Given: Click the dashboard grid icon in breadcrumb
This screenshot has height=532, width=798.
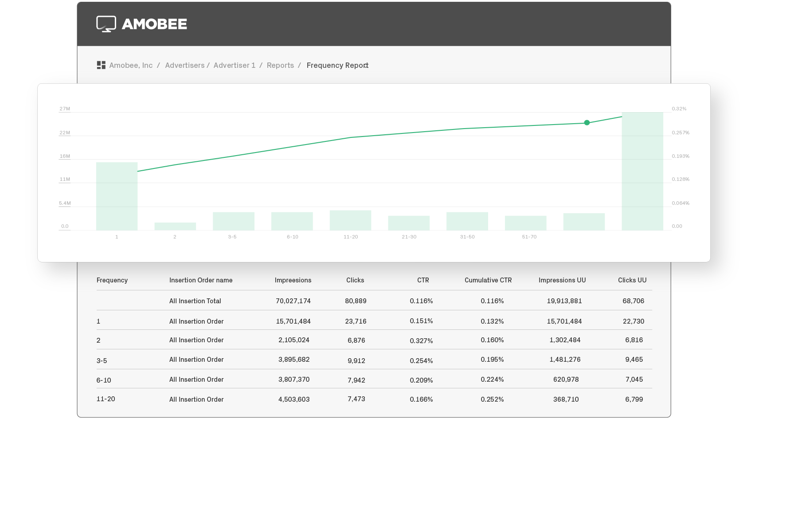Looking at the screenshot, I should (x=101, y=65).
